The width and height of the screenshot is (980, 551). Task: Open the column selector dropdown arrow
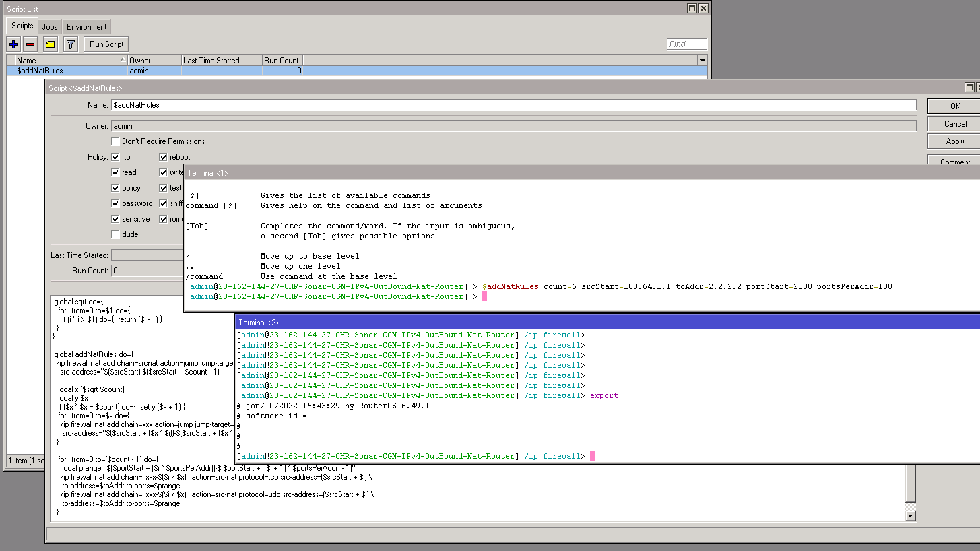tap(703, 61)
